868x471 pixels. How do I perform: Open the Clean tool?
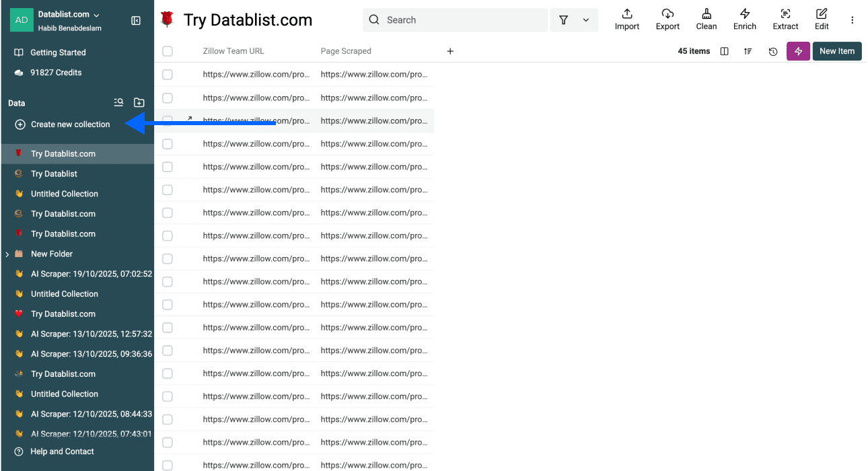(706, 19)
